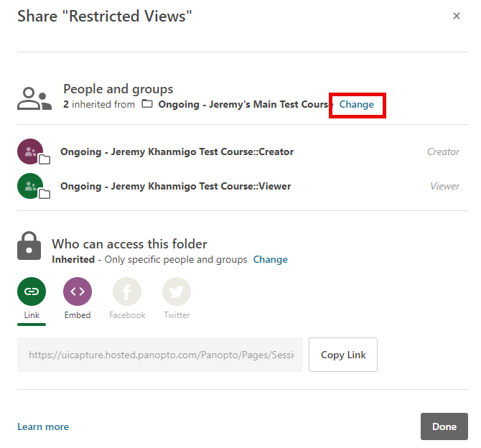Open the purple Embed code icon
This screenshot has width=481, height=448.
tap(78, 291)
